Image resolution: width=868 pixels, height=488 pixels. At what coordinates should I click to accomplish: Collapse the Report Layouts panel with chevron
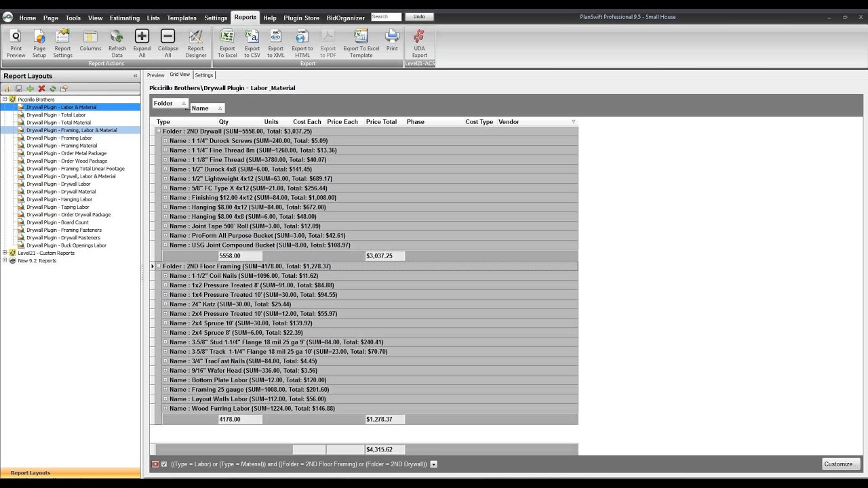135,76
